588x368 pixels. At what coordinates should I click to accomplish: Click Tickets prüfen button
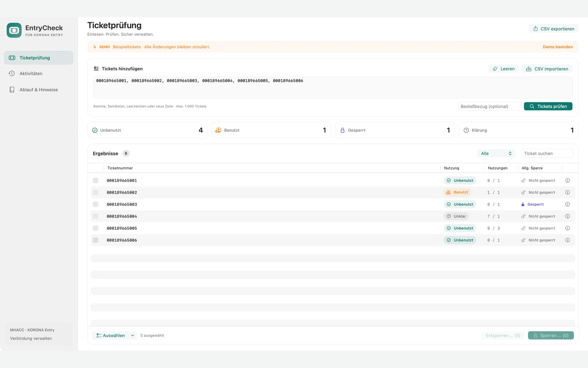click(548, 106)
